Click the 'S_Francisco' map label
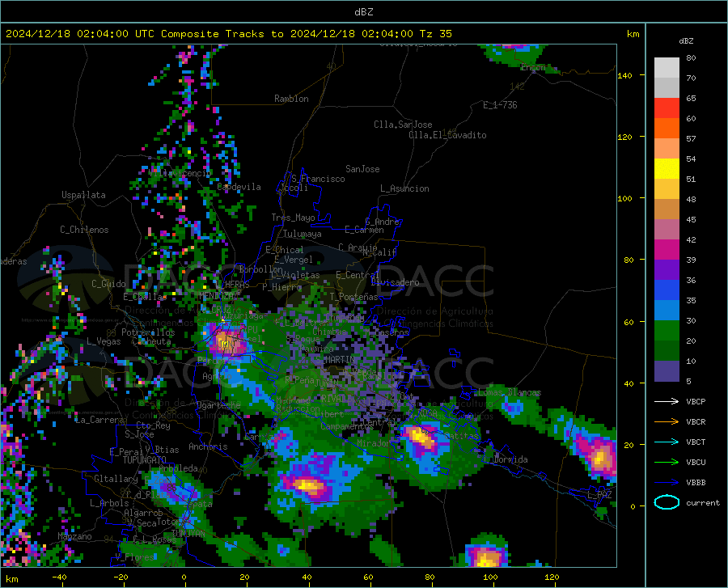The height and width of the screenshot is (588, 728). [319, 179]
